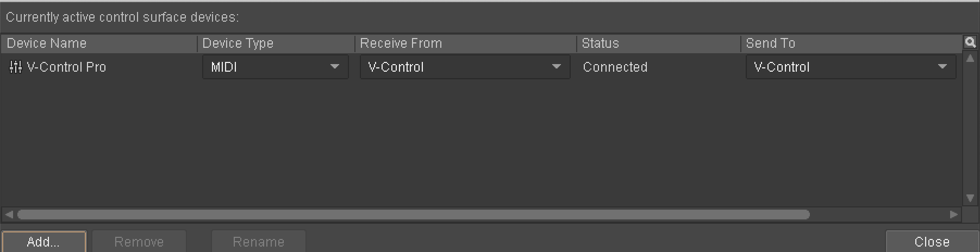Click the scroll down arrow
The width and height of the screenshot is (980, 252).
click(x=970, y=198)
